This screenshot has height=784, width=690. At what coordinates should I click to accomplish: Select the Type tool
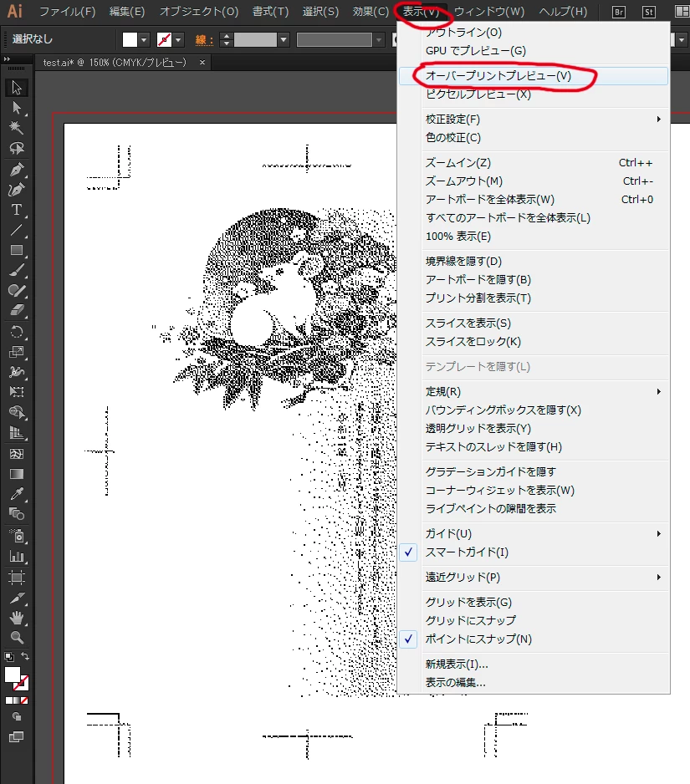pos(17,210)
